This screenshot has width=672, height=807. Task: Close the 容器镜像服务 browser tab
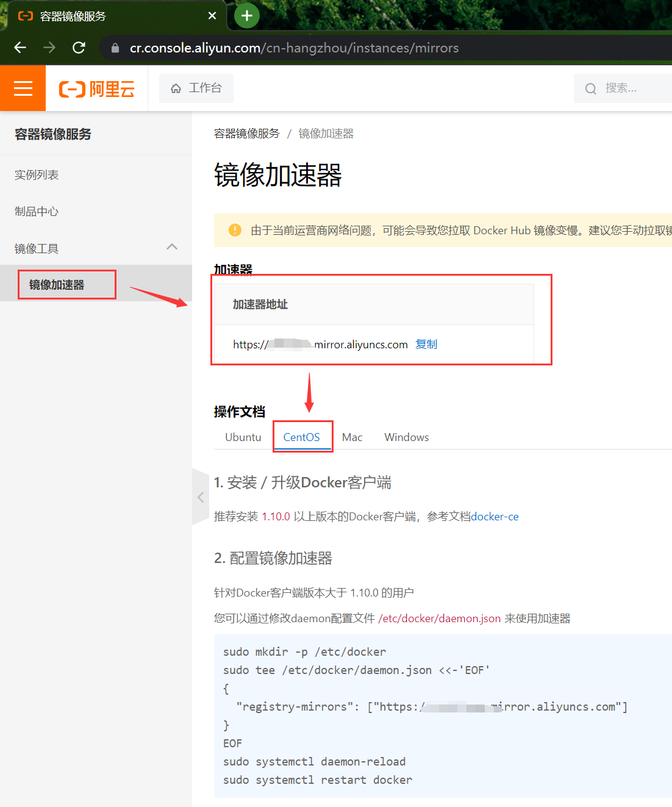point(212,16)
